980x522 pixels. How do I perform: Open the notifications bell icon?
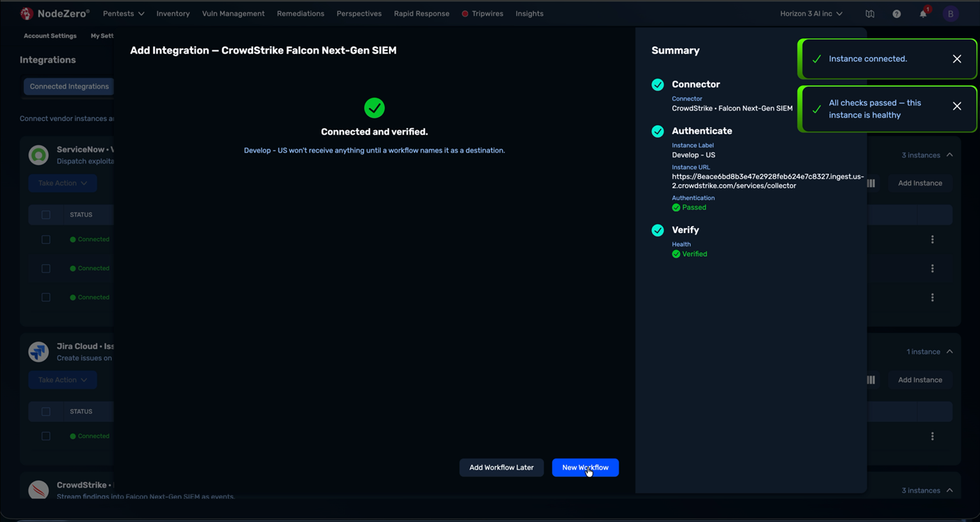coord(923,14)
